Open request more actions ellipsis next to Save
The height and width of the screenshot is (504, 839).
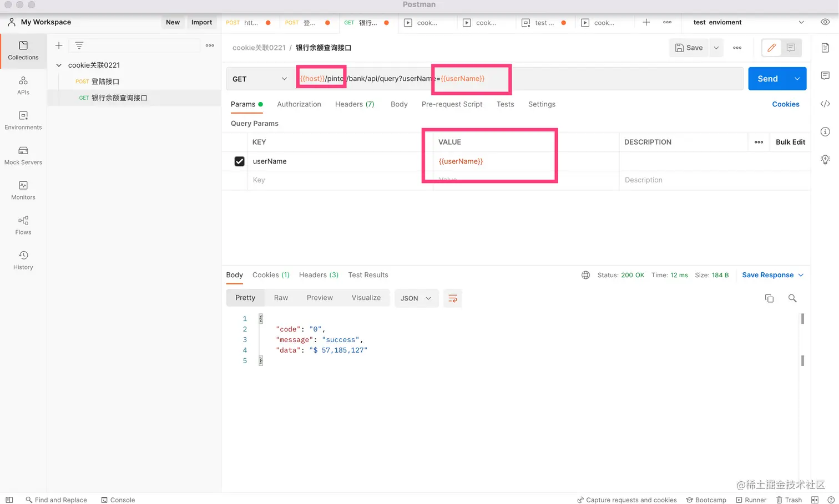pos(737,48)
